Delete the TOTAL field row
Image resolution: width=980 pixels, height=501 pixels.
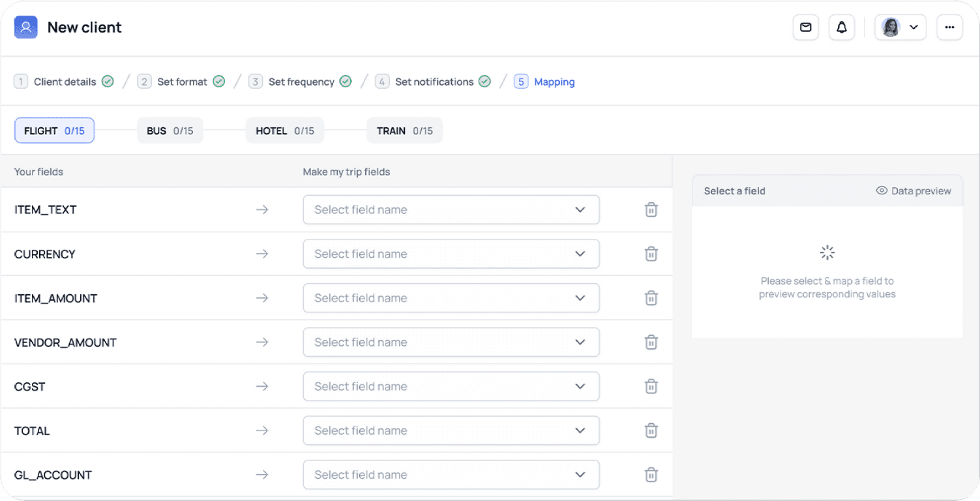coord(651,431)
